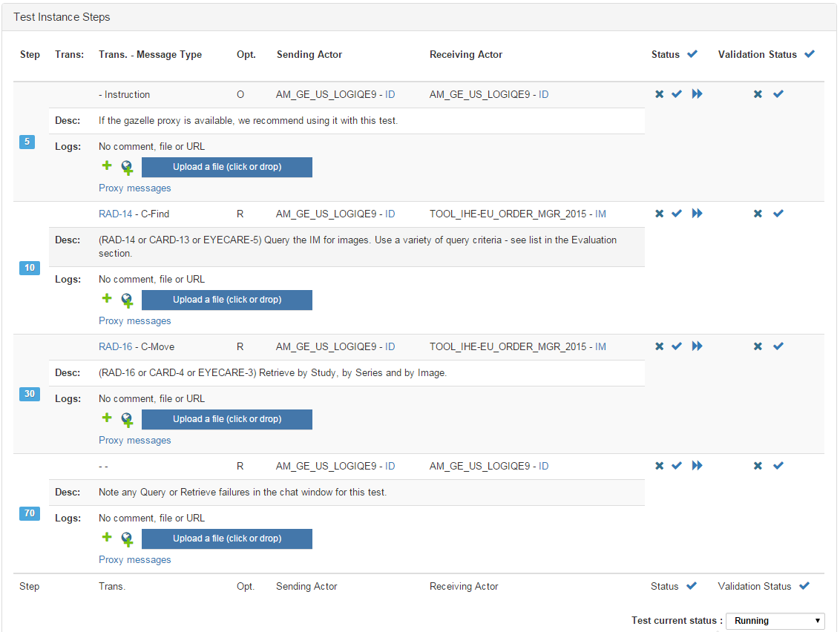Click Upload a file button in step 30
The width and height of the screenshot is (840, 632).
point(226,419)
